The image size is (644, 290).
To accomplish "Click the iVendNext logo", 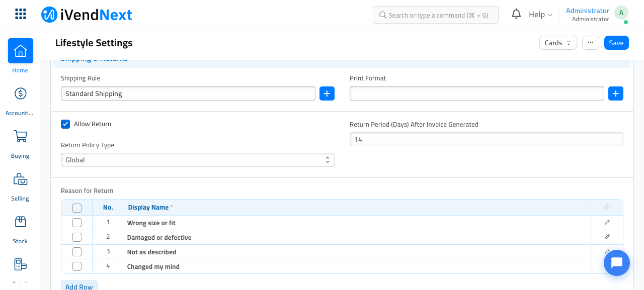I will (x=87, y=15).
